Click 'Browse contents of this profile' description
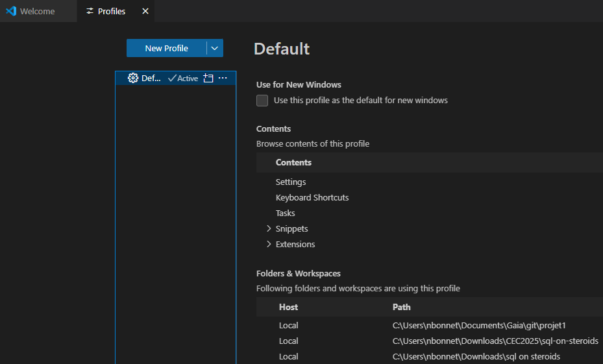603x364 pixels. pyautogui.click(x=313, y=144)
